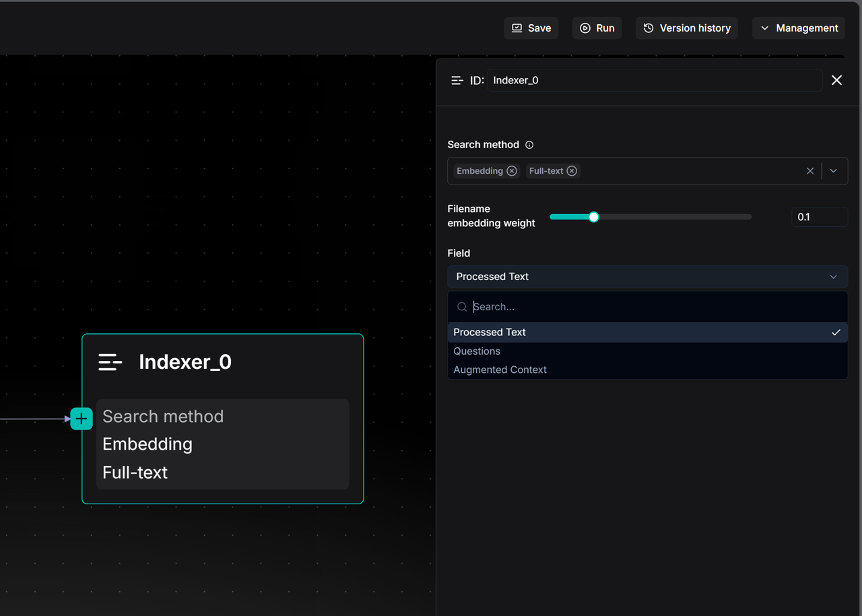Expand the Management dropdown menu

(x=799, y=28)
